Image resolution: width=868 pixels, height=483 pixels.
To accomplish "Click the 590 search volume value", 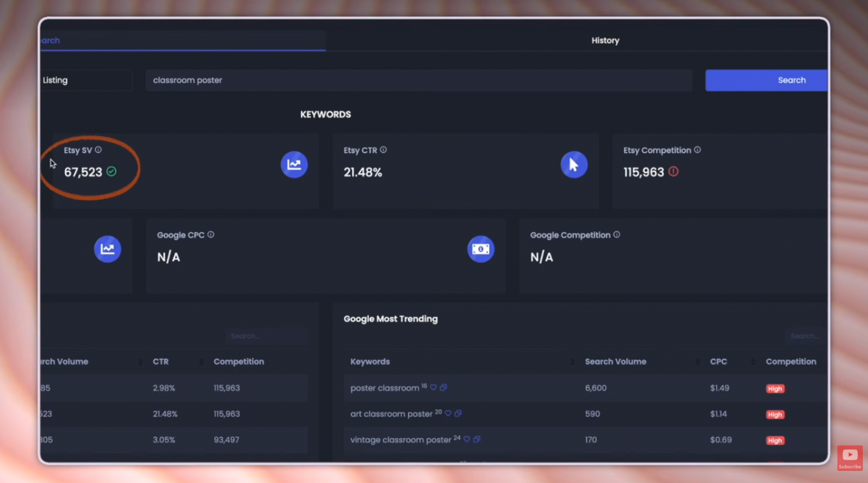I will [592, 414].
